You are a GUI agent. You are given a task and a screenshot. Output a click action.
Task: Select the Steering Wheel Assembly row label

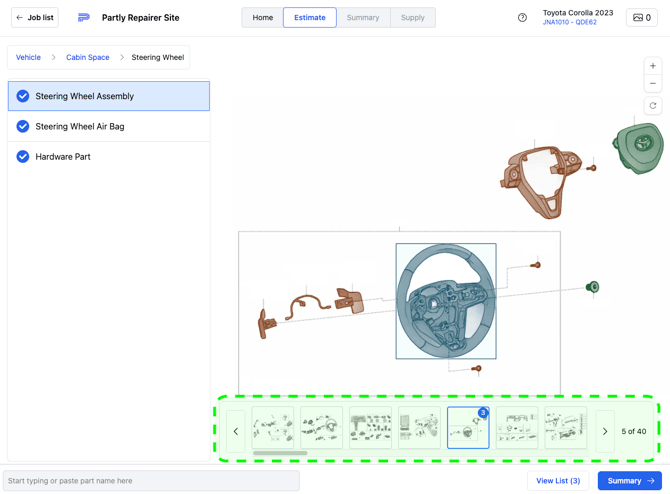[x=85, y=96]
